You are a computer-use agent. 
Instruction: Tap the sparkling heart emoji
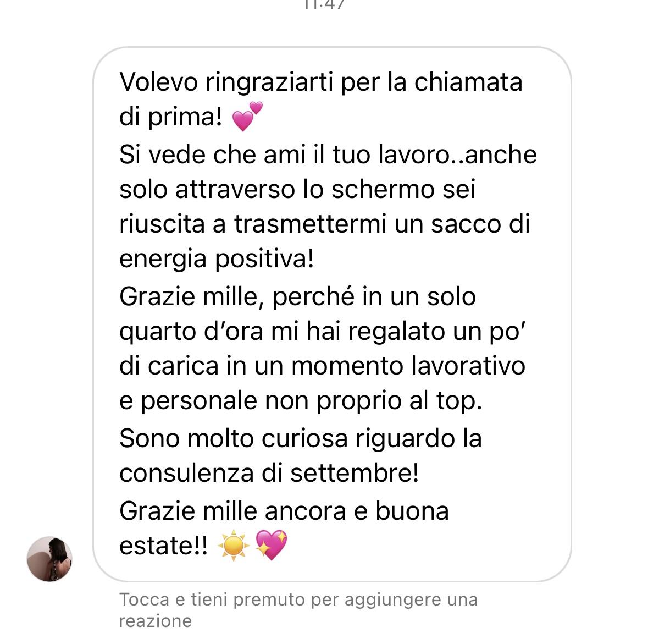[x=271, y=545]
